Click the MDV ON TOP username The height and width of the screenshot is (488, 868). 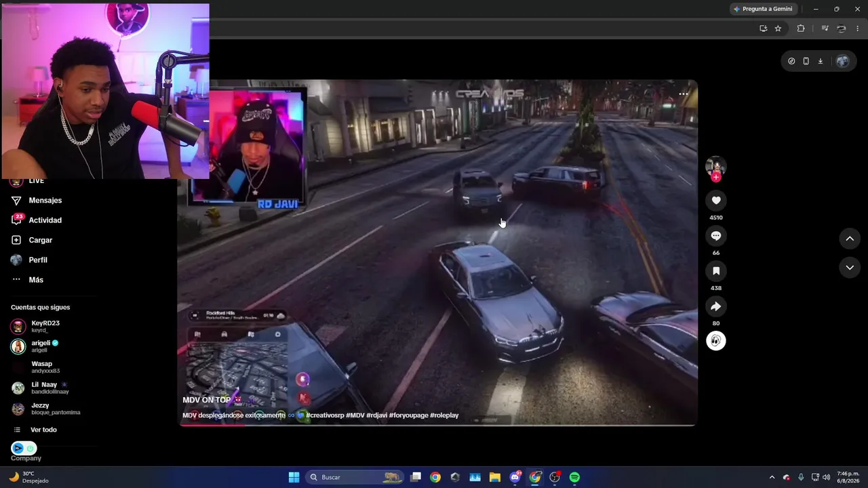coord(212,400)
